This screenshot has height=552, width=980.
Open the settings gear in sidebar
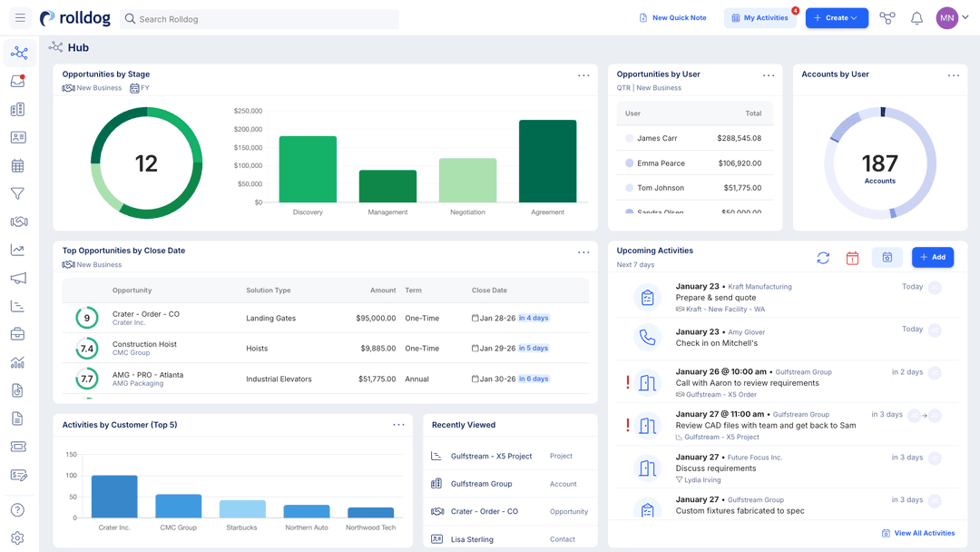[17, 537]
